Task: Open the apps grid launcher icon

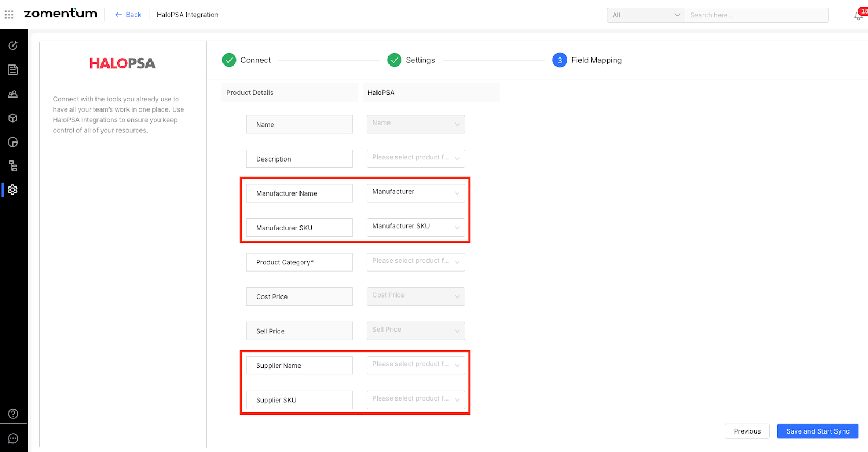Action: point(9,15)
